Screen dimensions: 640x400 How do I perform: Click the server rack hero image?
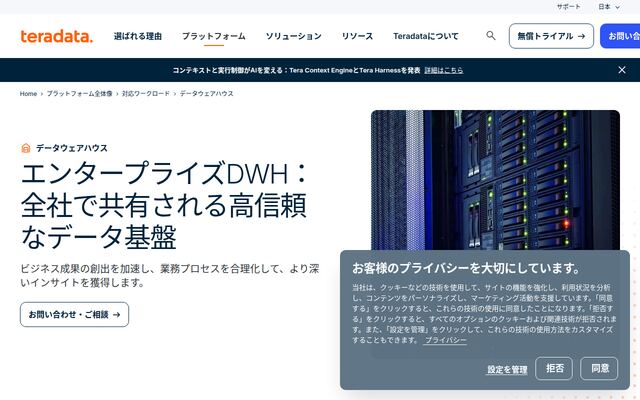[495, 180]
